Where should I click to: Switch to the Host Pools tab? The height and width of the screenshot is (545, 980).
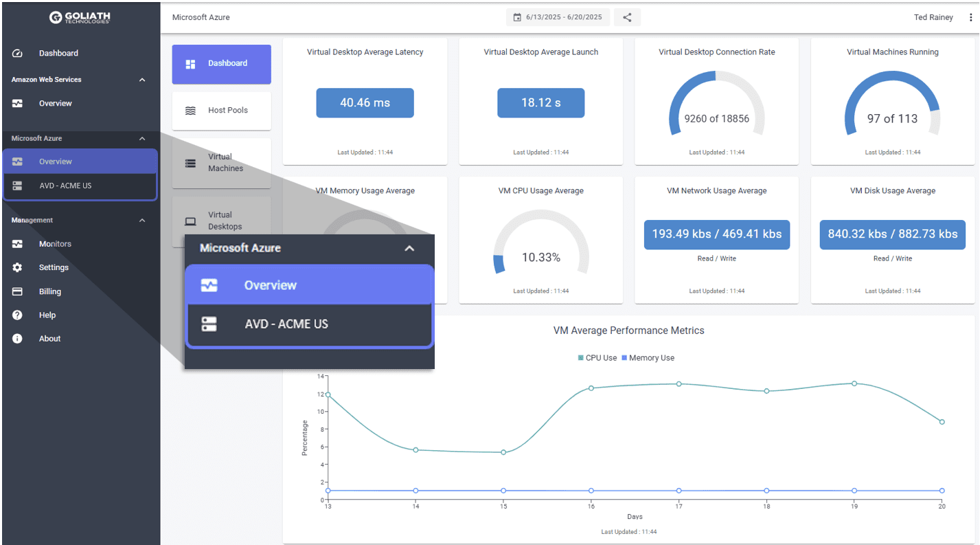coord(221,111)
